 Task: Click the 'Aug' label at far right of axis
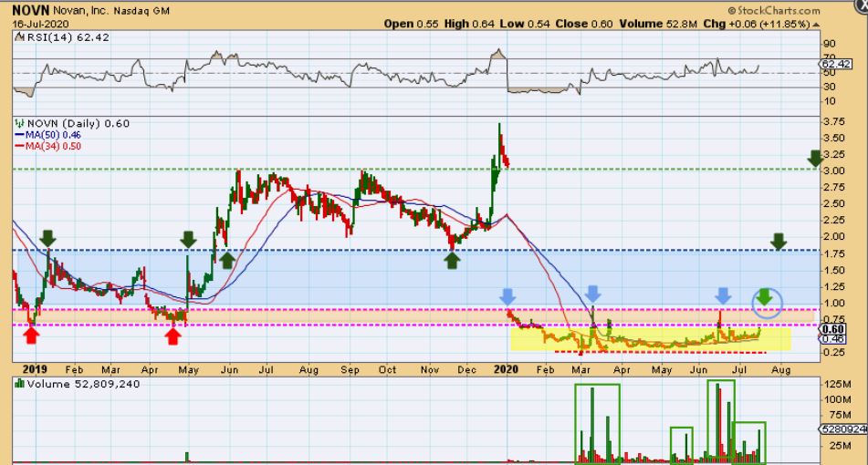780,369
